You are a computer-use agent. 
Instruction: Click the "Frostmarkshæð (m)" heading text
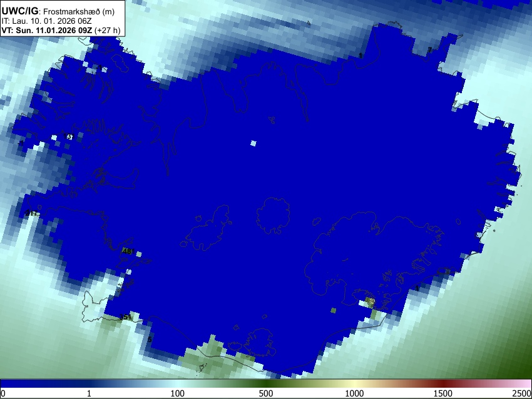tap(79, 12)
